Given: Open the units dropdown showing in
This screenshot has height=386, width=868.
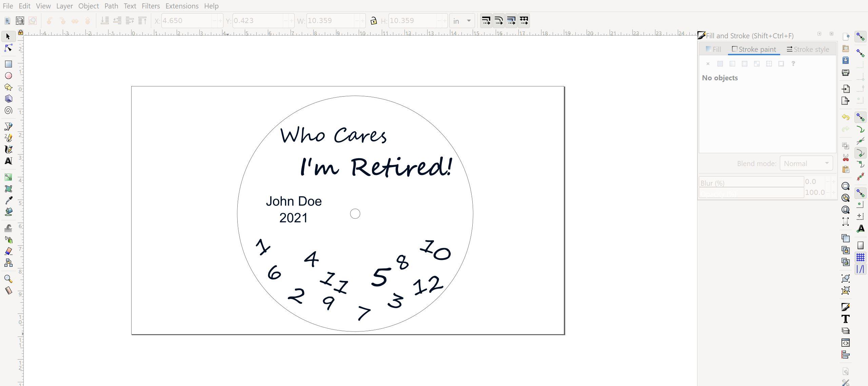Looking at the screenshot, I should 461,21.
